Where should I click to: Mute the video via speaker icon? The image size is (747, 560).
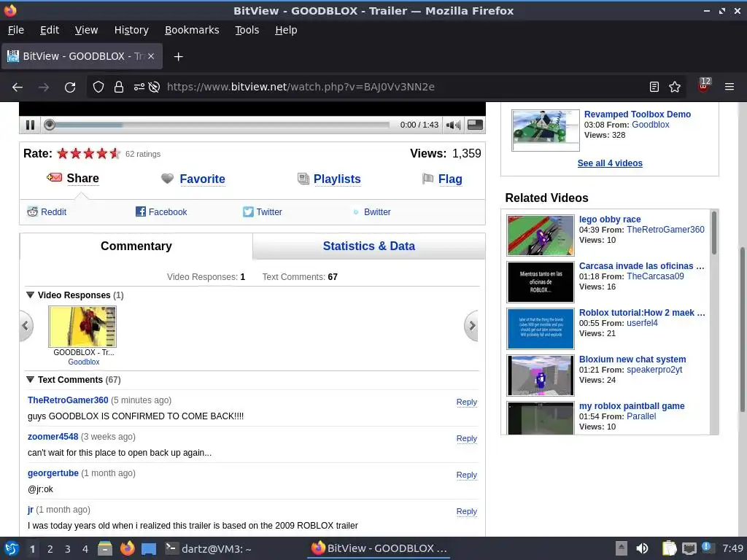pyautogui.click(x=452, y=125)
